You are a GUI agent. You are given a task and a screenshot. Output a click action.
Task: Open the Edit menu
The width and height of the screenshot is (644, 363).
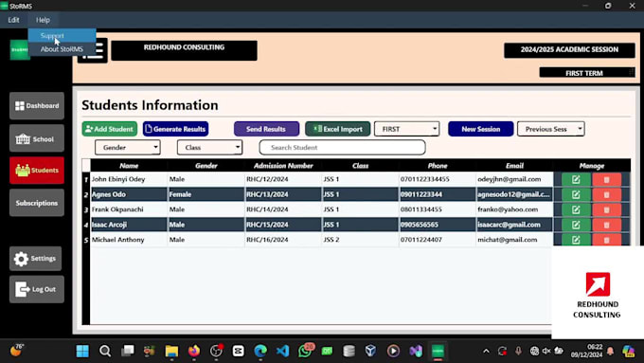[13, 20]
